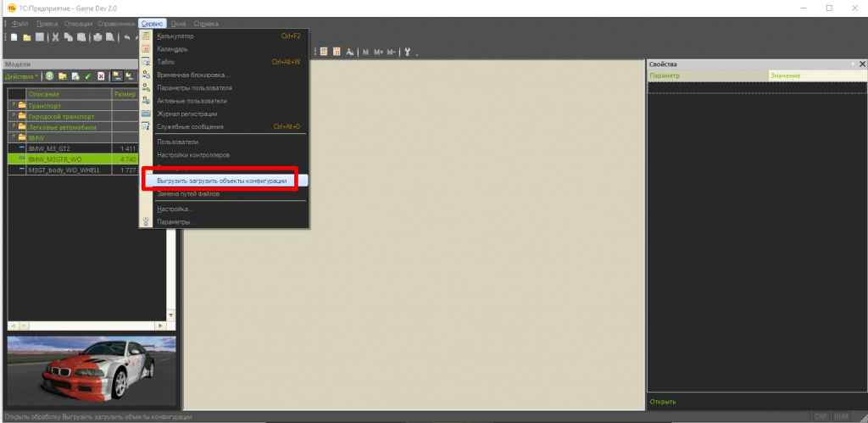Screen dimensions: 868x423
Task: Click the move to group icon in Модели panel
Action: (x=130, y=76)
